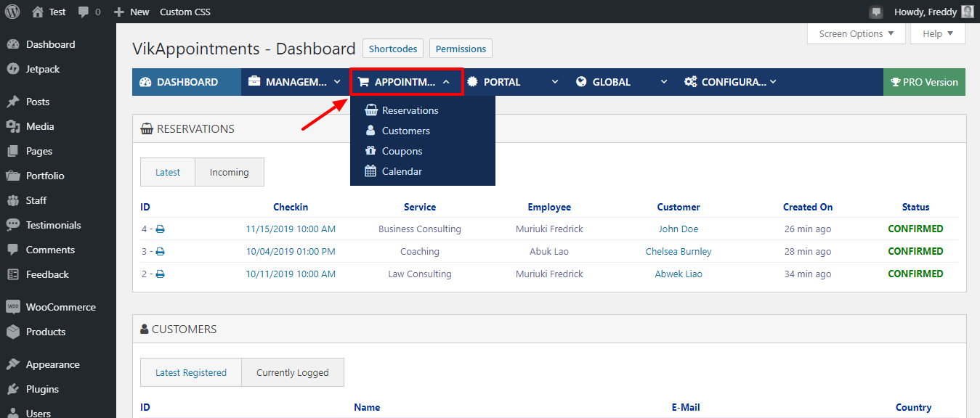Open customer Abwek Liao link
The width and height of the screenshot is (980, 418).
tap(679, 274)
